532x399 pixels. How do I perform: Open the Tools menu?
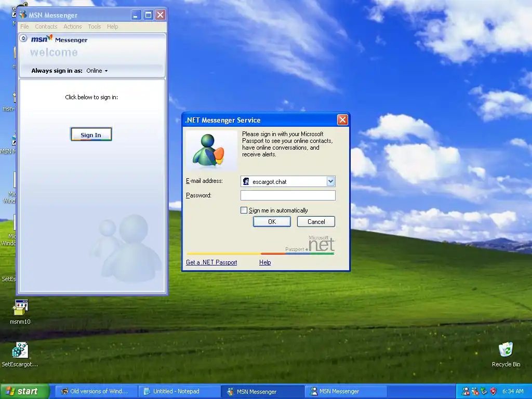coord(95,26)
